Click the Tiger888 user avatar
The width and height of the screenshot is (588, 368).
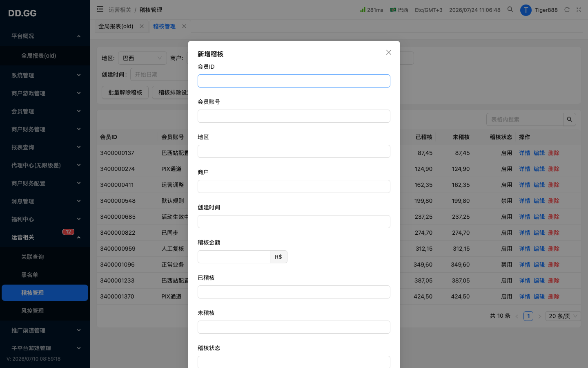[526, 10]
